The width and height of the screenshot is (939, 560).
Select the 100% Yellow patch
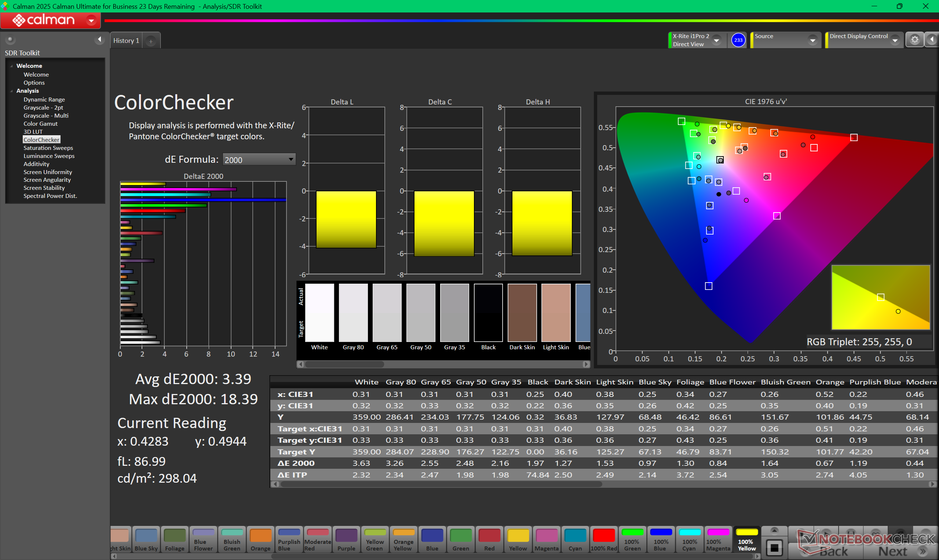(x=746, y=539)
